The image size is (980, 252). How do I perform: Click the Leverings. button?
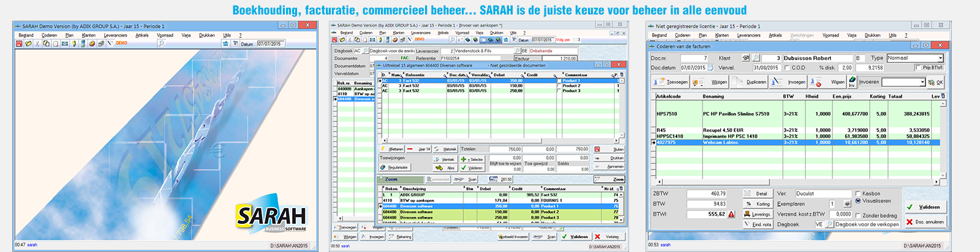[x=758, y=214]
